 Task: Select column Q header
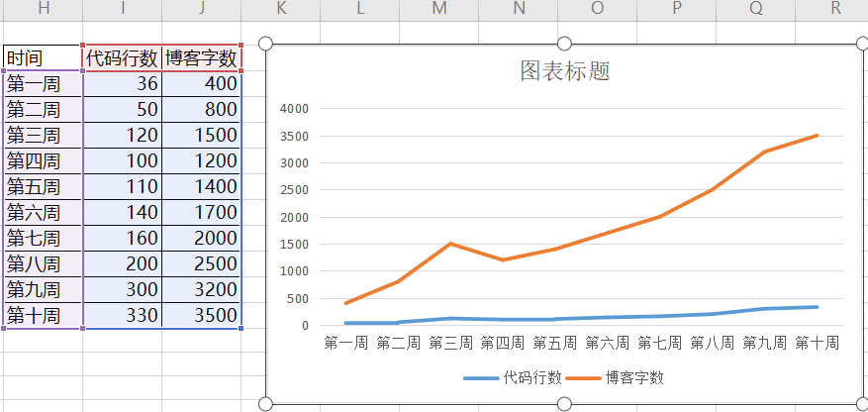[x=755, y=10]
